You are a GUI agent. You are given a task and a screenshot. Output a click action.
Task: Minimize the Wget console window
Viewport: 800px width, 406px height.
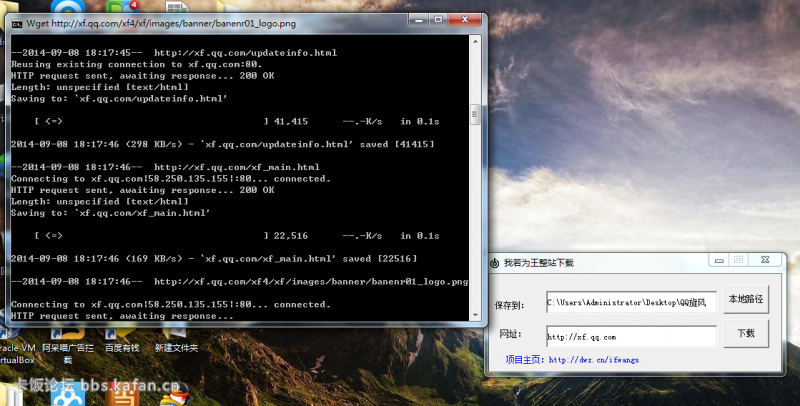tap(419, 20)
